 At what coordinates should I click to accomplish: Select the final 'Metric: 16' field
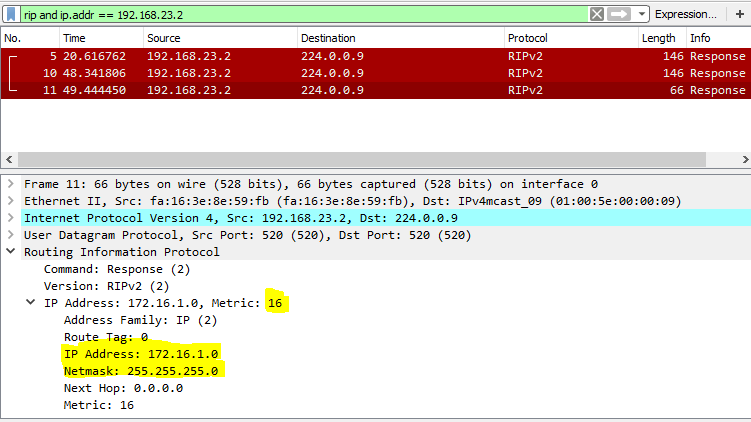[99, 405]
